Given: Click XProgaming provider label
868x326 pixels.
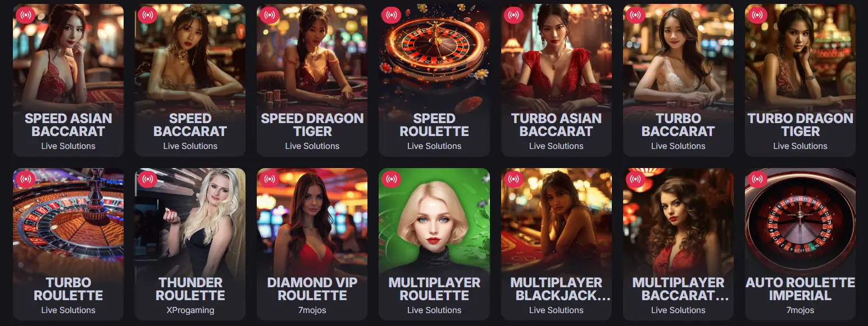Looking at the screenshot, I should pos(190,310).
